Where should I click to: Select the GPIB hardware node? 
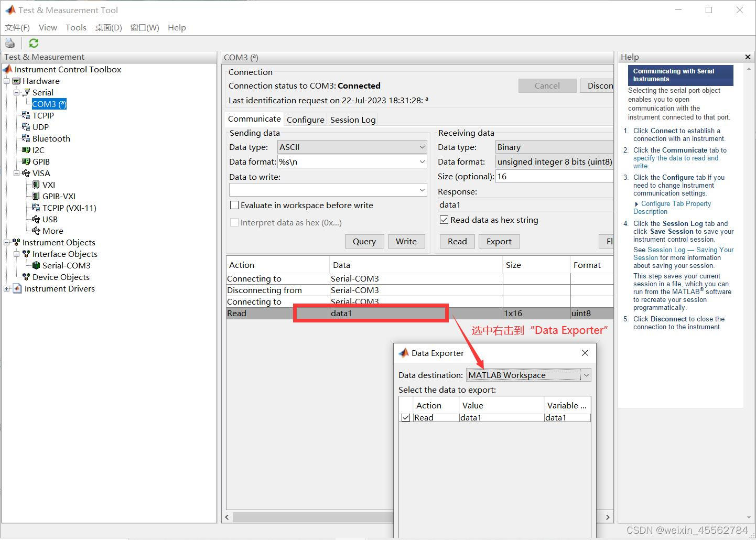click(x=40, y=161)
